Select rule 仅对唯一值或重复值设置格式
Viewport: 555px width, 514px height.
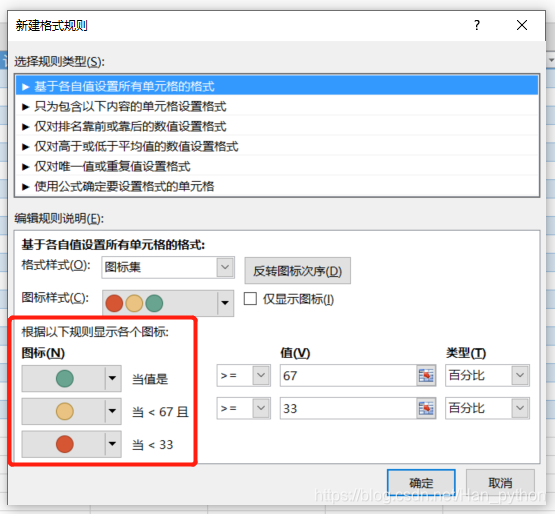pyautogui.click(x=277, y=166)
